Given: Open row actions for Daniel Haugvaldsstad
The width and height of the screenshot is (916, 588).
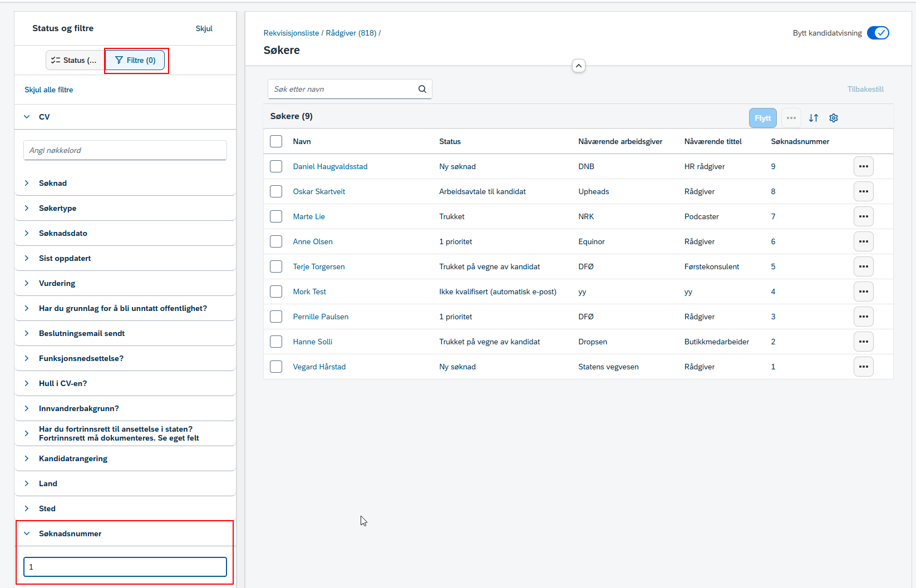Looking at the screenshot, I should [864, 166].
